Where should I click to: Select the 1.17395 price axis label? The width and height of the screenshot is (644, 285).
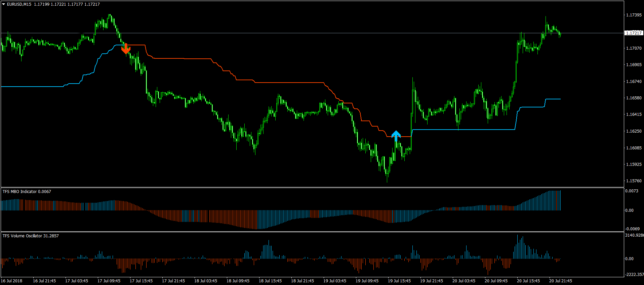point(634,15)
